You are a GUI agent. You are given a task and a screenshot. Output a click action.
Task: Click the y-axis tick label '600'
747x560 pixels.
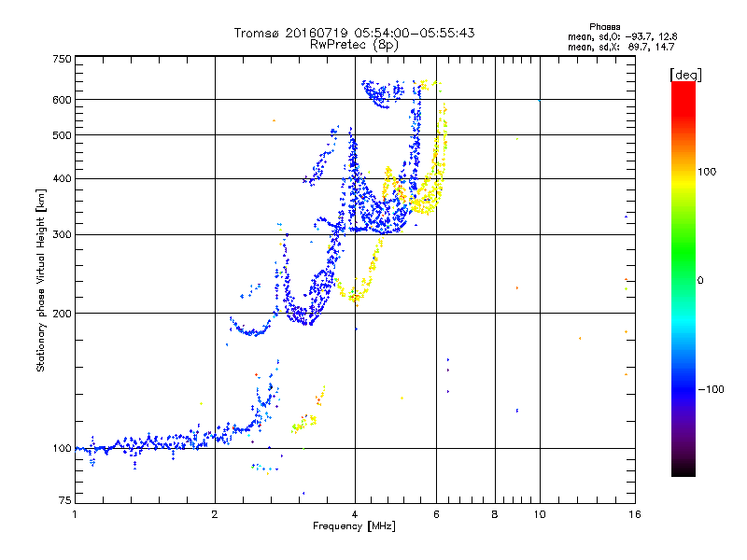62,100
